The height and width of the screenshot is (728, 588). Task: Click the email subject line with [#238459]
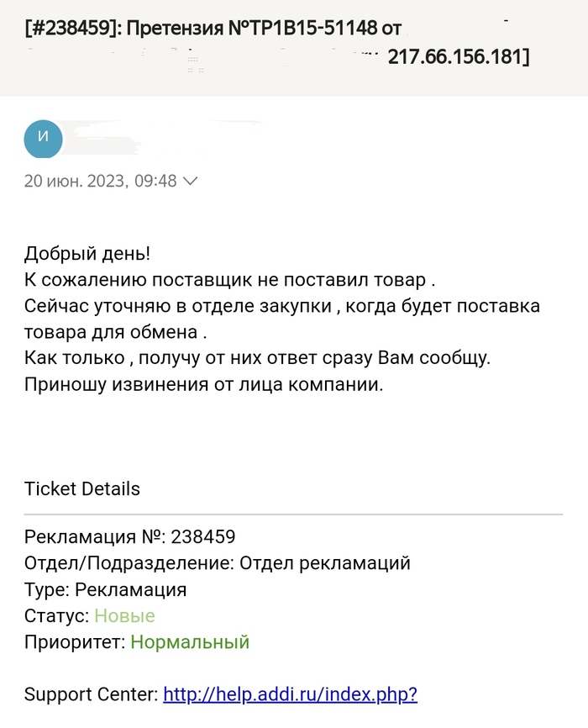pyautogui.click(x=214, y=28)
